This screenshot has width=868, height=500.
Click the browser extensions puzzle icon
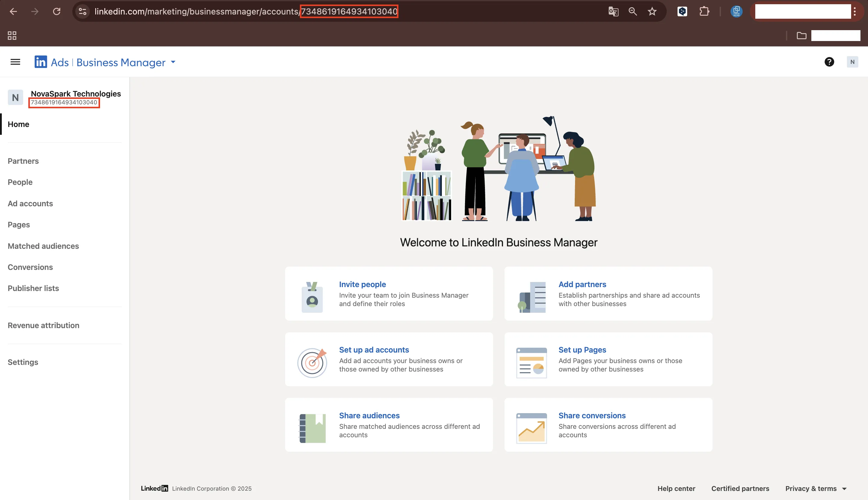point(704,11)
